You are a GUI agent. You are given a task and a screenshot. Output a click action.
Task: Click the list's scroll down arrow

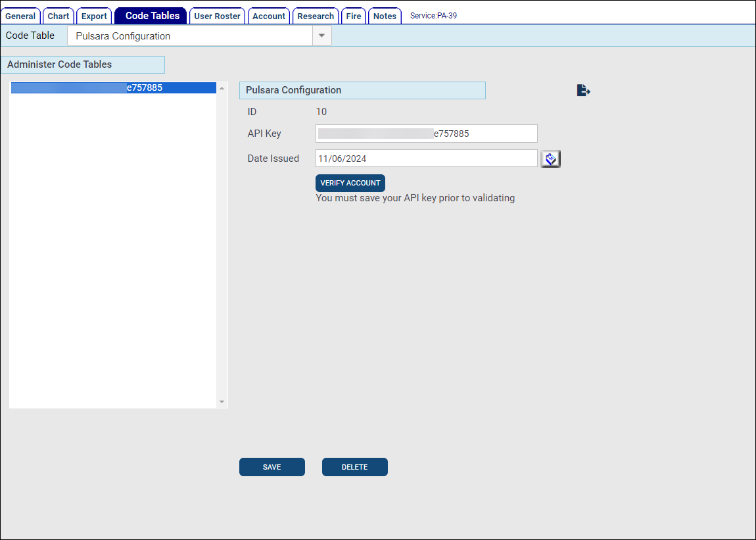click(222, 402)
